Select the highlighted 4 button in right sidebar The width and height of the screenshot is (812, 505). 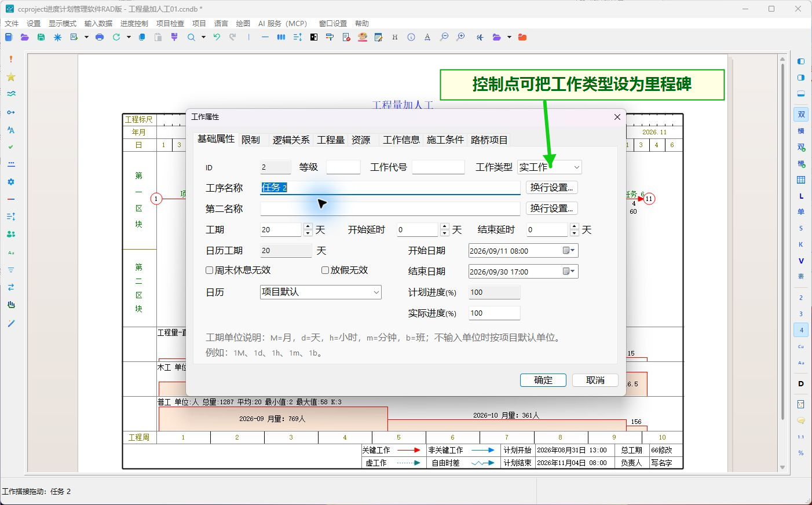[801, 330]
